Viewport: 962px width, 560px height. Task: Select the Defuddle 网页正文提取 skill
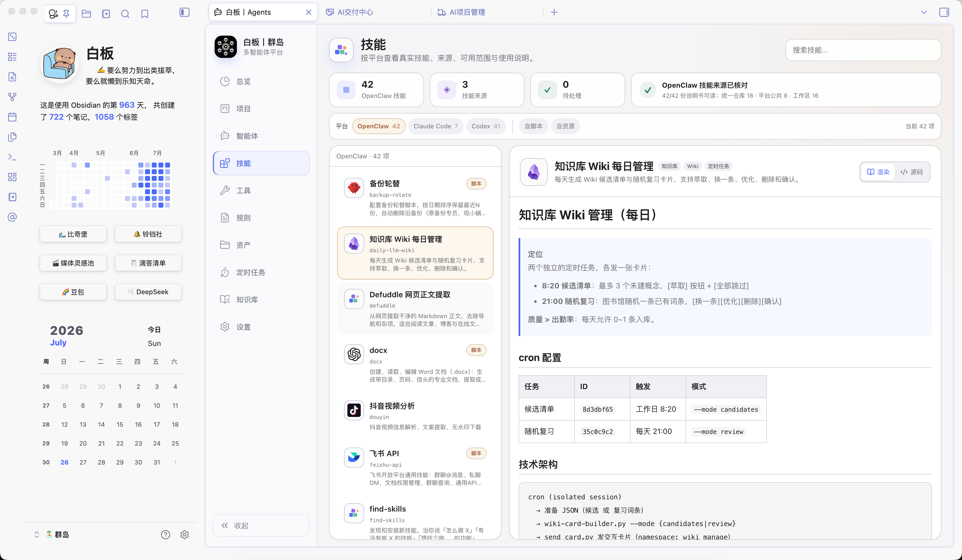coord(415,308)
